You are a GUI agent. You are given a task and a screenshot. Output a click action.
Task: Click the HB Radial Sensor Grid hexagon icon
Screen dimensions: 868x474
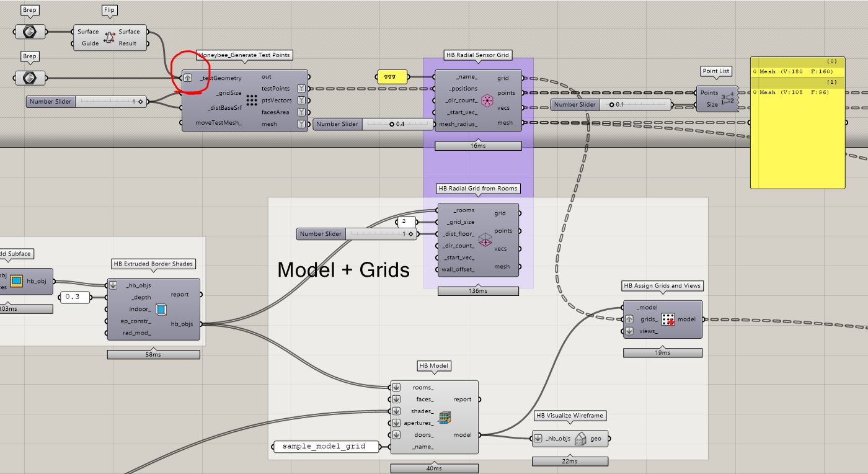(487, 101)
